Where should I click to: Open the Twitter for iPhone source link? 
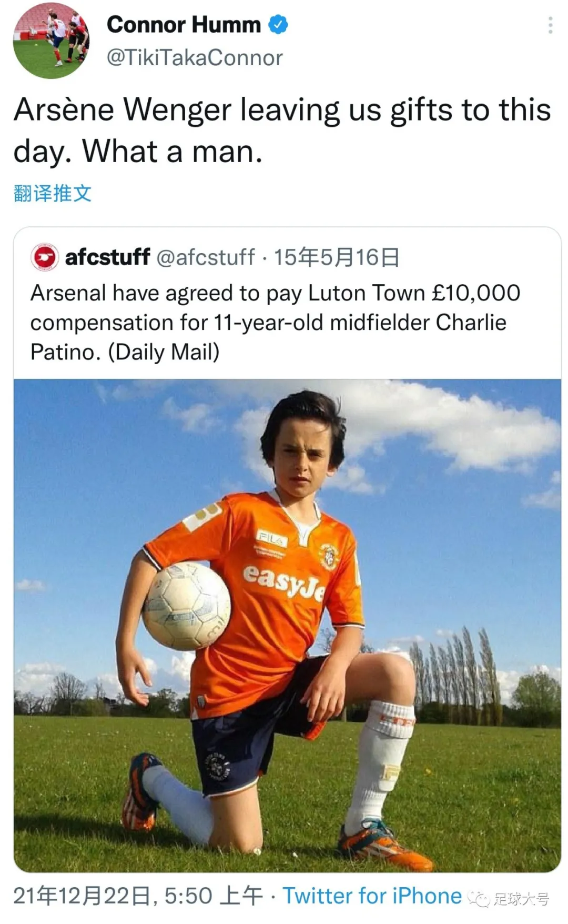point(372,896)
